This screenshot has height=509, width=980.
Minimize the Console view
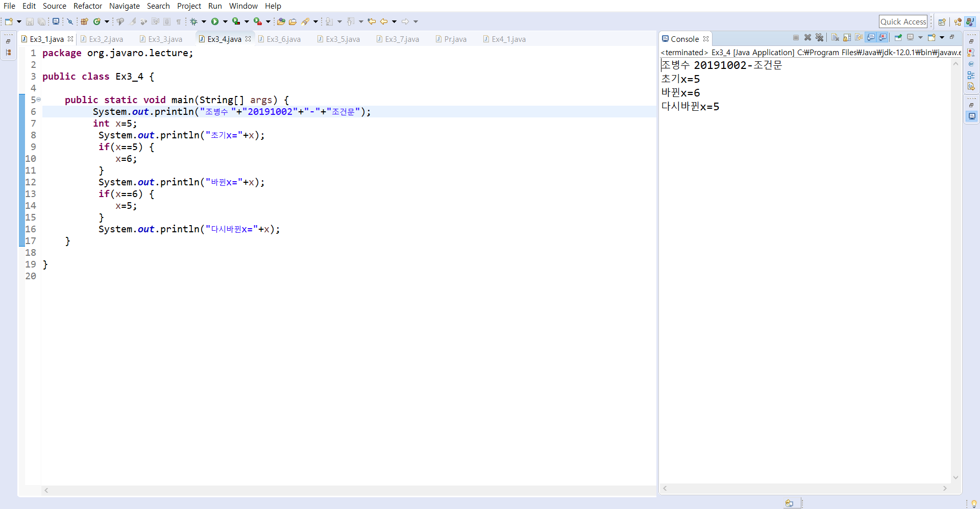point(952,37)
